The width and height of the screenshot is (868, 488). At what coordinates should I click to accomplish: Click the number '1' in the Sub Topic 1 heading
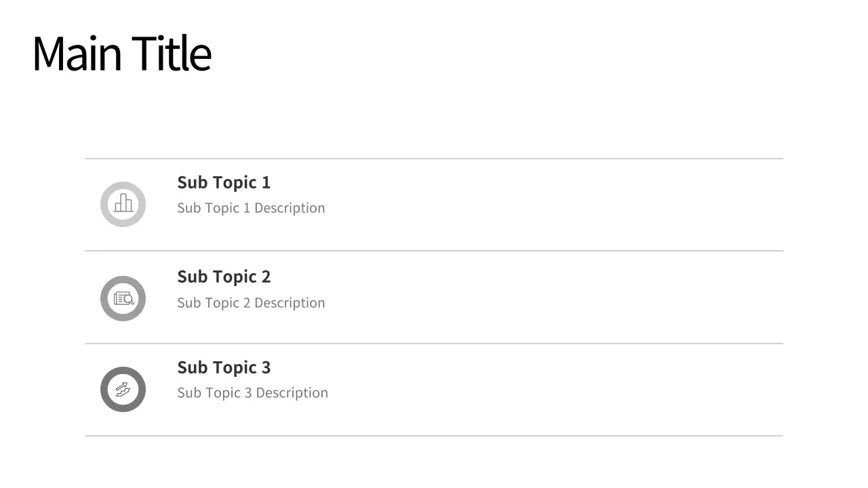click(266, 182)
